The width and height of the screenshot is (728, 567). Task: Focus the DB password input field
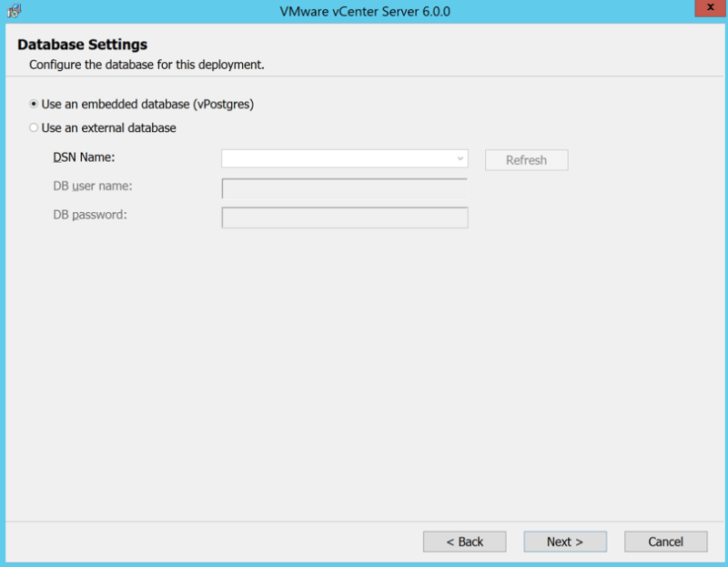tap(344, 218)
